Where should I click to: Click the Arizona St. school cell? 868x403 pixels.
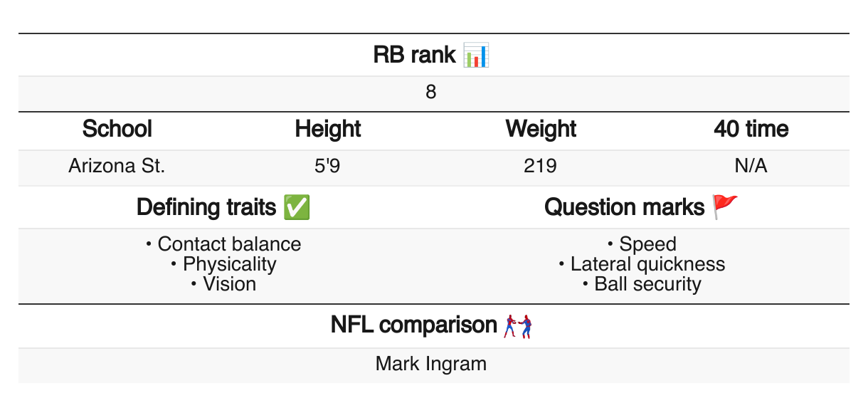coord(117,167)
